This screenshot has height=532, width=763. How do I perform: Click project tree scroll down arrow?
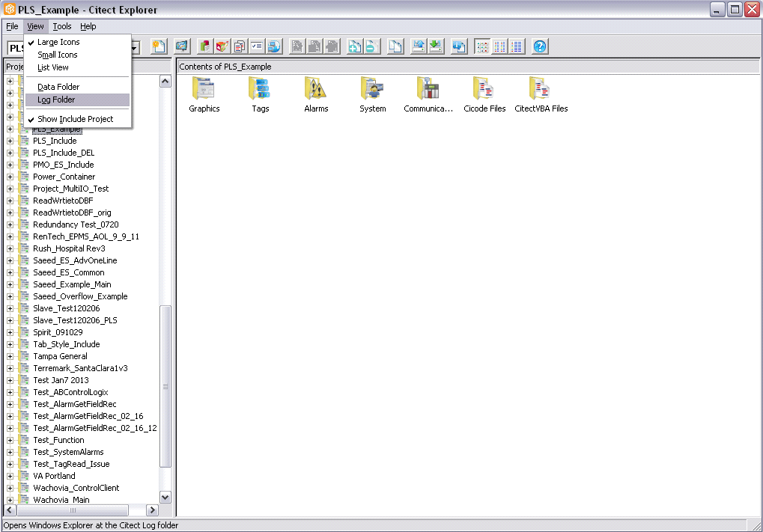(165, 498)
